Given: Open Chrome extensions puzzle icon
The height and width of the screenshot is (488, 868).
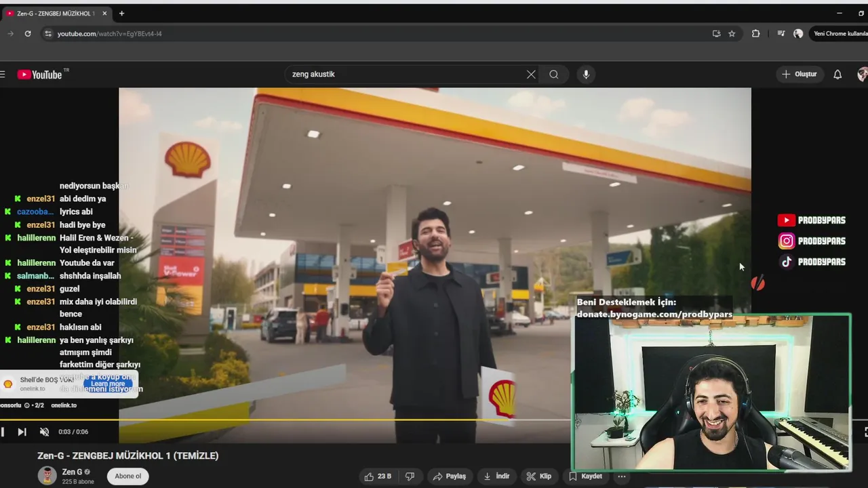Looking at the screenshot, I should (x=755, y=33).
